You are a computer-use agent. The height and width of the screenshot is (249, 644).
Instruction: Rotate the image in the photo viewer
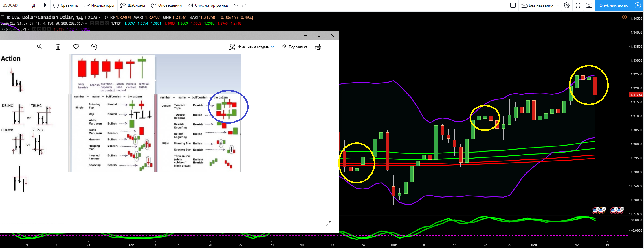pyautogui.click(x=94, y=47)
